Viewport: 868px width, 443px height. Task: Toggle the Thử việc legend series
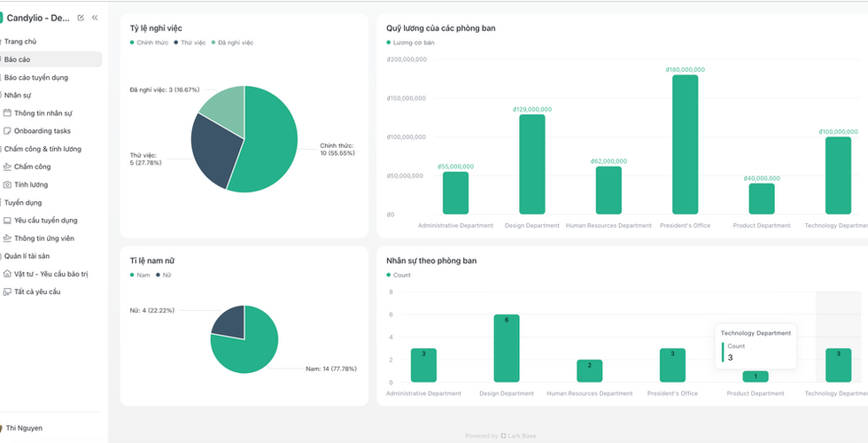click(189, 43)
